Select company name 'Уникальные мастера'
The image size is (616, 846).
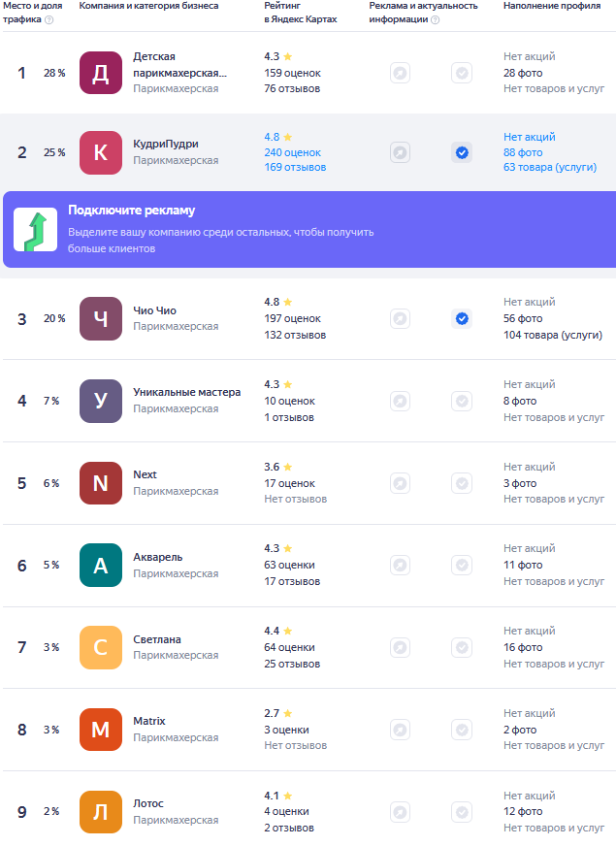(x=186, y=392)
